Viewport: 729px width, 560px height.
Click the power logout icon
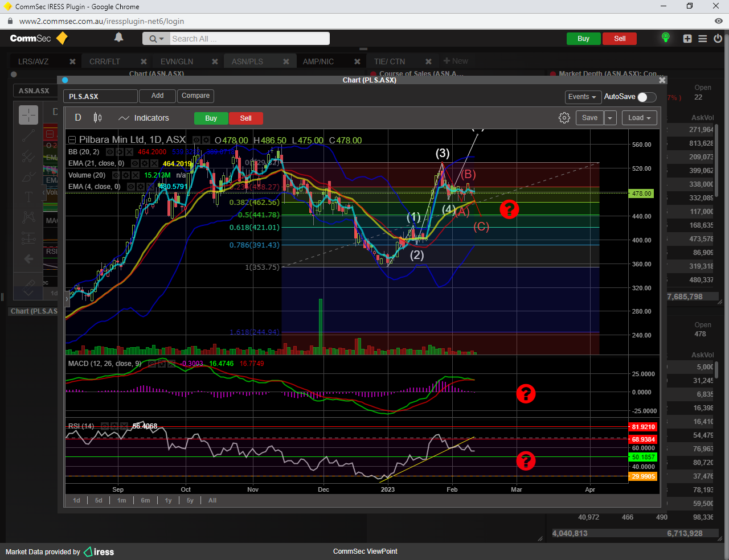(x=718, y=39)
